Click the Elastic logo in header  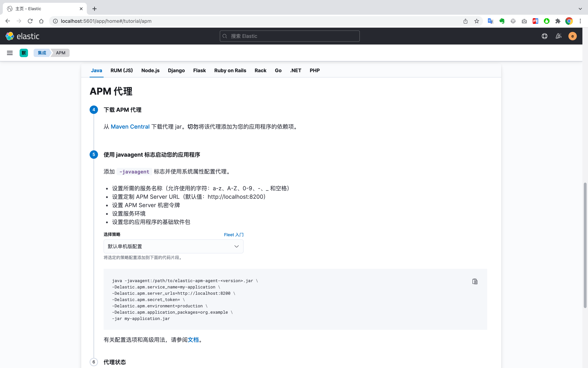(x=22, y=36)
